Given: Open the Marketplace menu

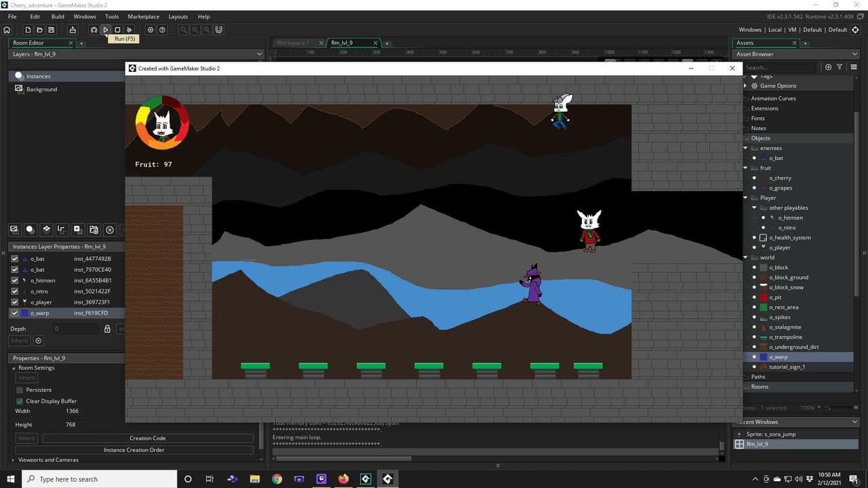Looking at the screenshot, I should click(x=144, y=16).
